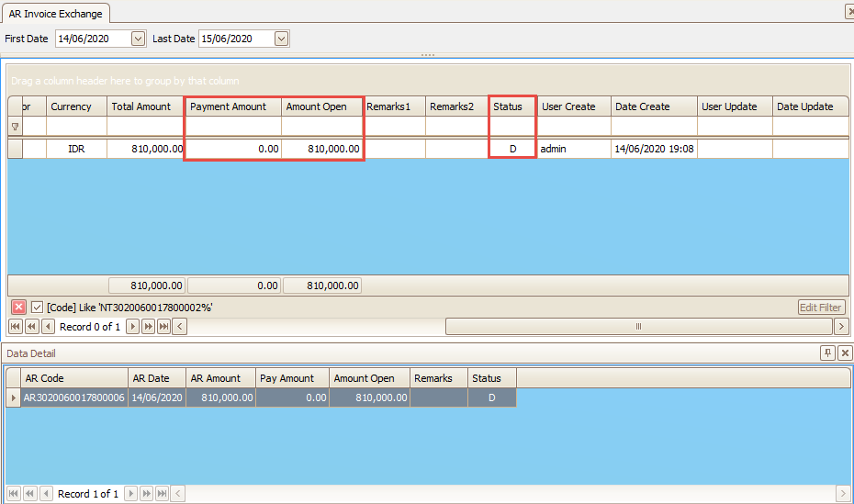Open the First Date calendar dropdown
The image size is (854, 504).
click(138, 39)
